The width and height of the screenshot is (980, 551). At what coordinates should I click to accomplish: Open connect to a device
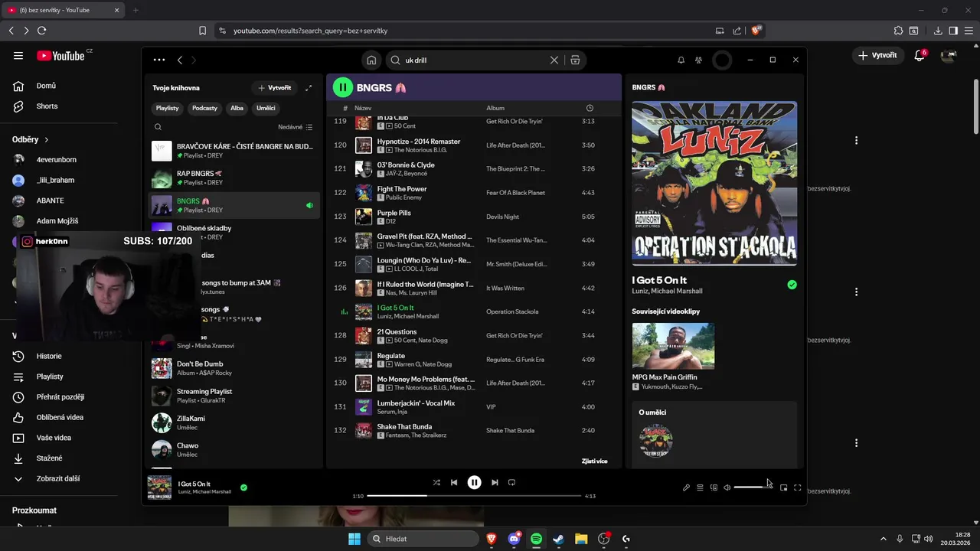click(714, 487)
